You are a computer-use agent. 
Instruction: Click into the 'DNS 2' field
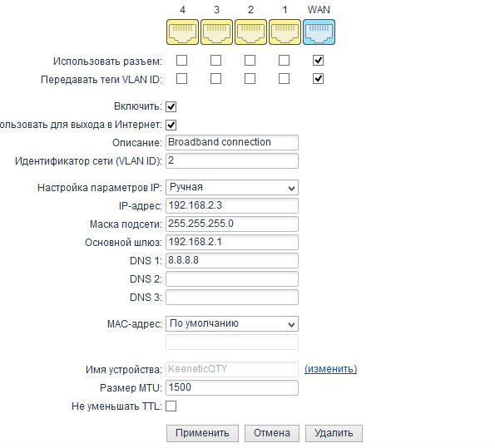[x=232, y=279]
